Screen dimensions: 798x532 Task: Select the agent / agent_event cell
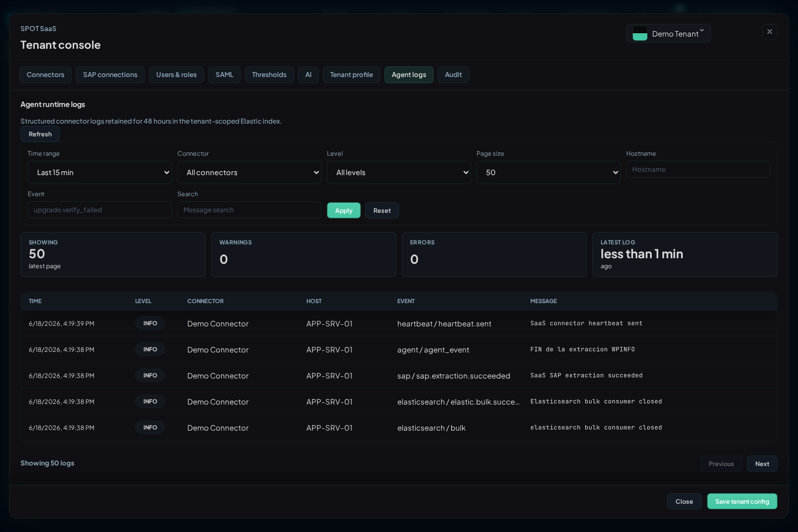[433, 350]
